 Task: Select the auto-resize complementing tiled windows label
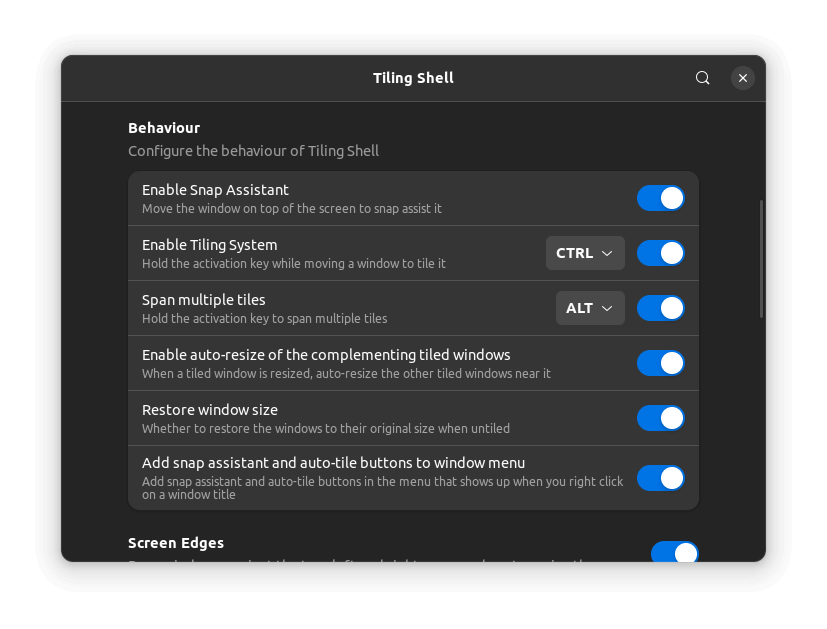click(326, 355)
